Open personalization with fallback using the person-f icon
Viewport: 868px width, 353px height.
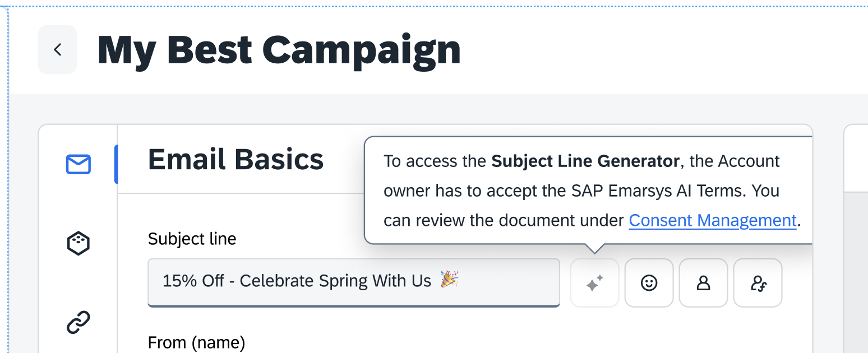[x=758, y=282]
